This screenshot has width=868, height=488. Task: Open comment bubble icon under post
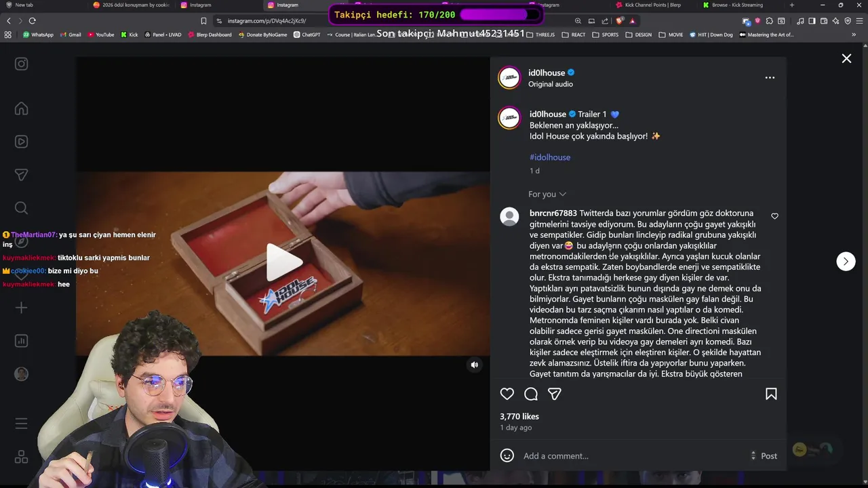[531, 394]
